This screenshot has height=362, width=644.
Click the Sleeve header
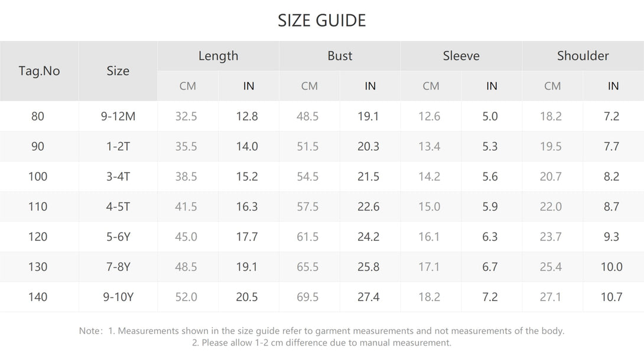461,56
